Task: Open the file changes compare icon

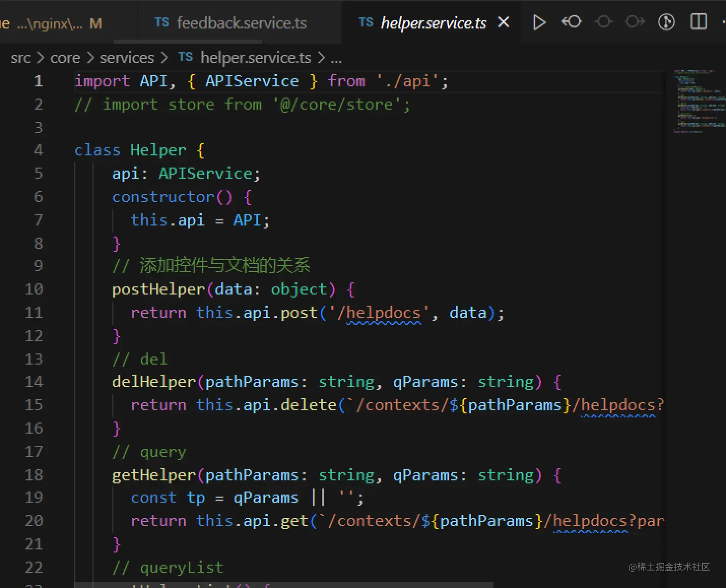Action: pyautogui.click(x=666, y=22)
